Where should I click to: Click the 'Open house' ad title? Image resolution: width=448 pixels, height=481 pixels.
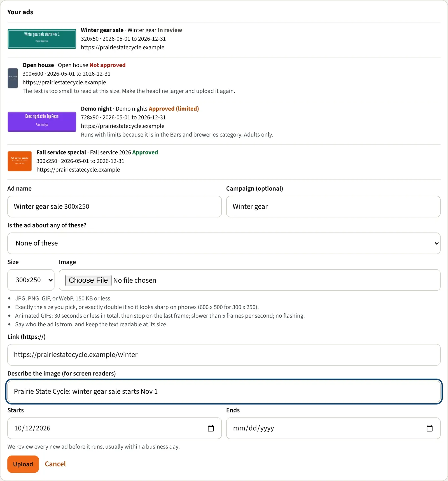pos(38,65)
